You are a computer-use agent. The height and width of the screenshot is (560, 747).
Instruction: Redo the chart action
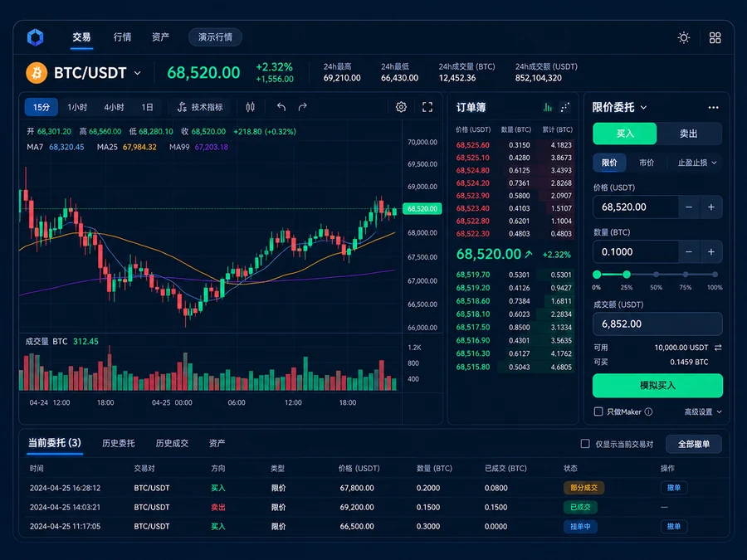pos(302,107)
